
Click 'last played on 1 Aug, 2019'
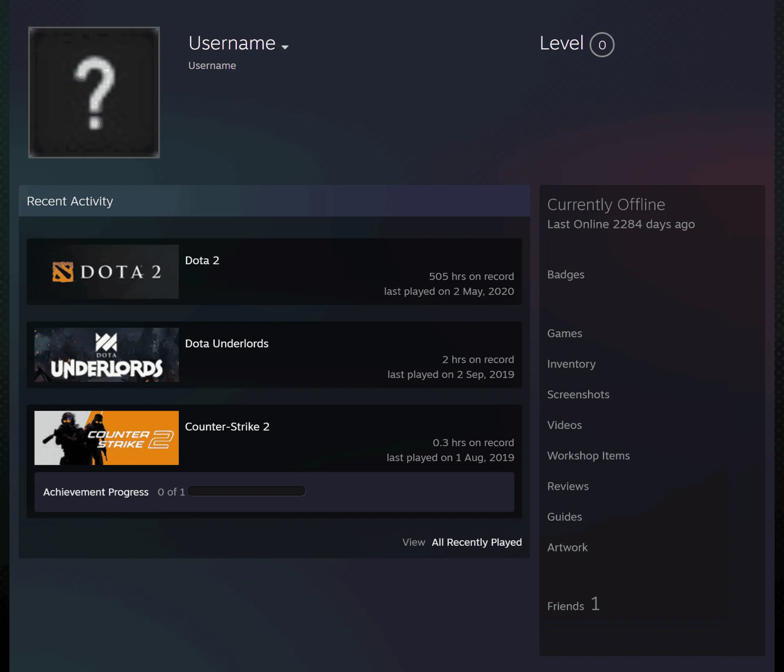point(450,458)
